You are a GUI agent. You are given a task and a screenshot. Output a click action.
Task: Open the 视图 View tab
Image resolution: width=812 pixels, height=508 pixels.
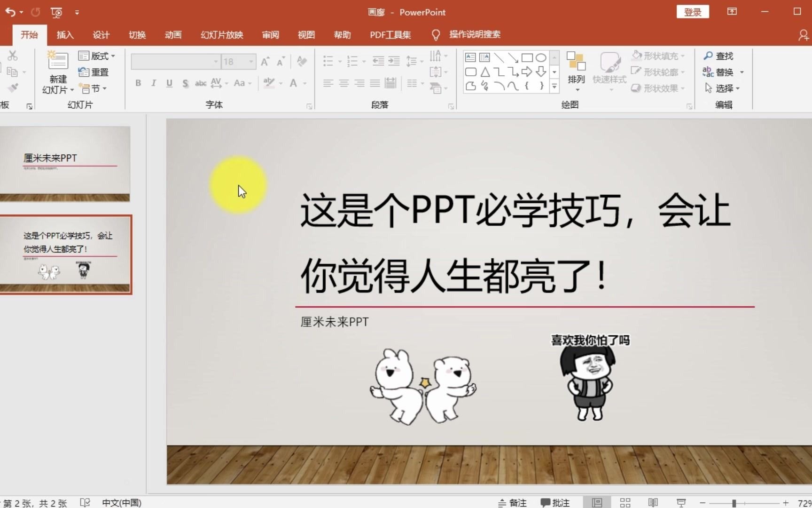pyautogui.click(x=306, y=35)
